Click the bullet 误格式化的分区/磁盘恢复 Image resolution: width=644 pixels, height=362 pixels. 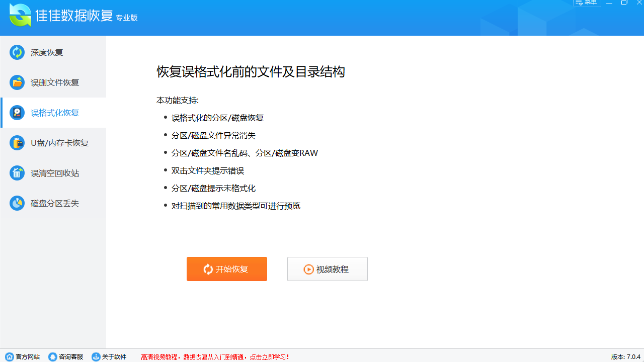pyautogui.click(x=217, y=118)
